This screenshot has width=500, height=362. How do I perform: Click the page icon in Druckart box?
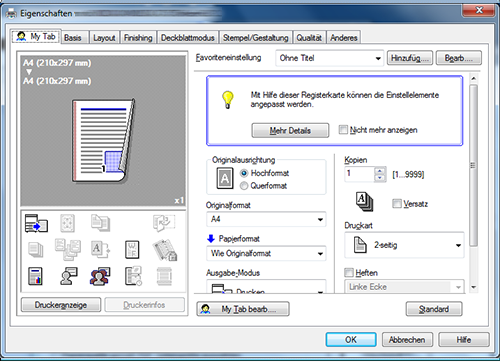click(x=360, y=245)
